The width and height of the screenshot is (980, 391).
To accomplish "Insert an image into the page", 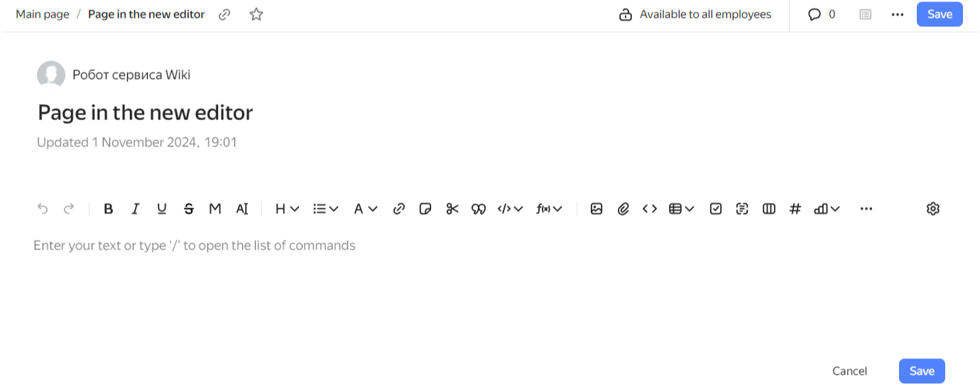I will coord(597,209).
